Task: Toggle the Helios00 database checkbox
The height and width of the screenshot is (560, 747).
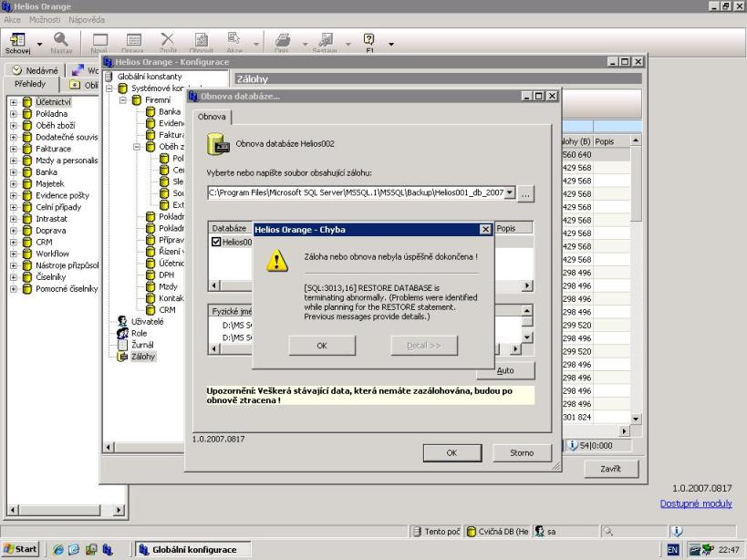Action: pyautogui.click(x=216, y=242)
